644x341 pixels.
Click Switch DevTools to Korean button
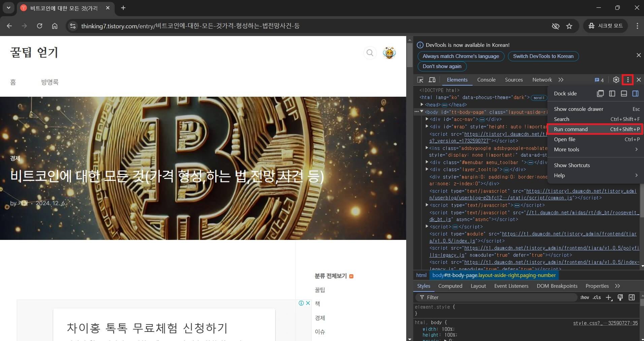(x=543, y=56)
